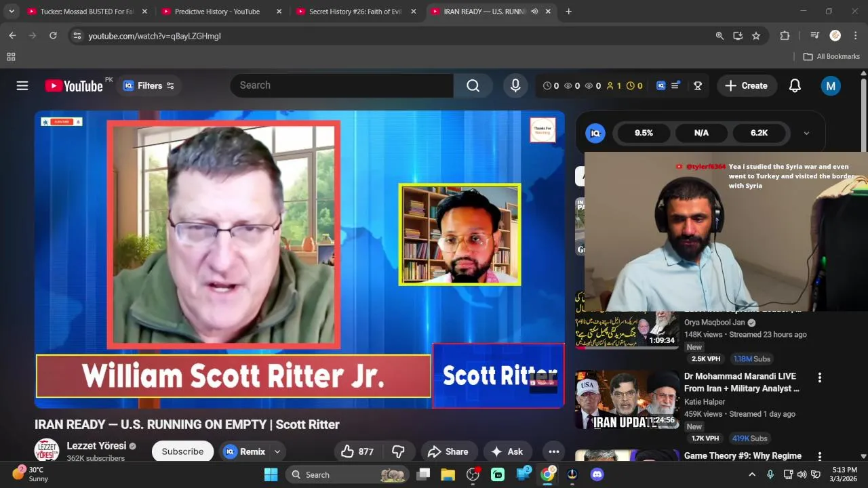Viewport: 868px width, 488px height.
Task: Start voice search with the microphone icon
Action: [x=515, y=85]
